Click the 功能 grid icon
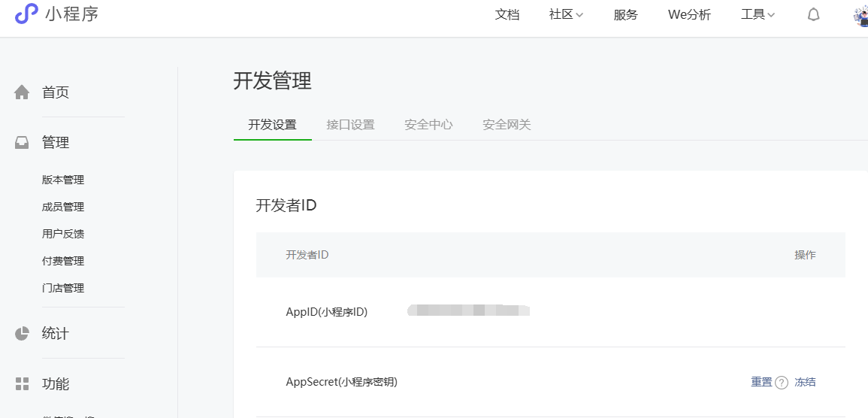This screenshot has width=868, height=418. [22, 383]
